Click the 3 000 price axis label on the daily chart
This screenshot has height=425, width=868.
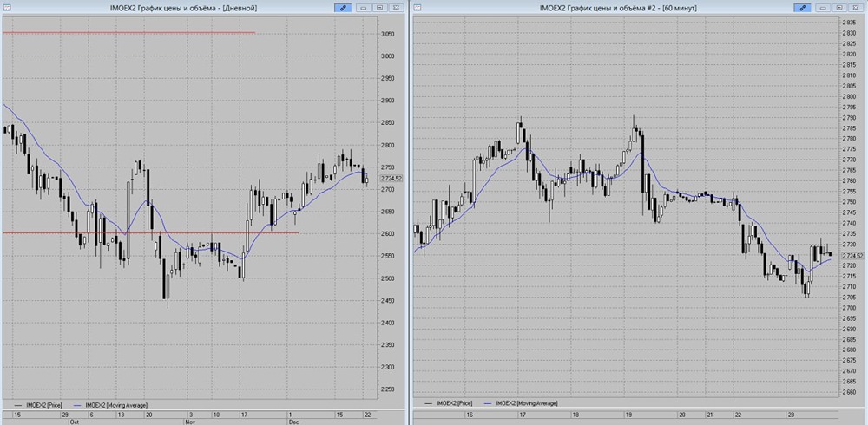[x=387, y=56]
